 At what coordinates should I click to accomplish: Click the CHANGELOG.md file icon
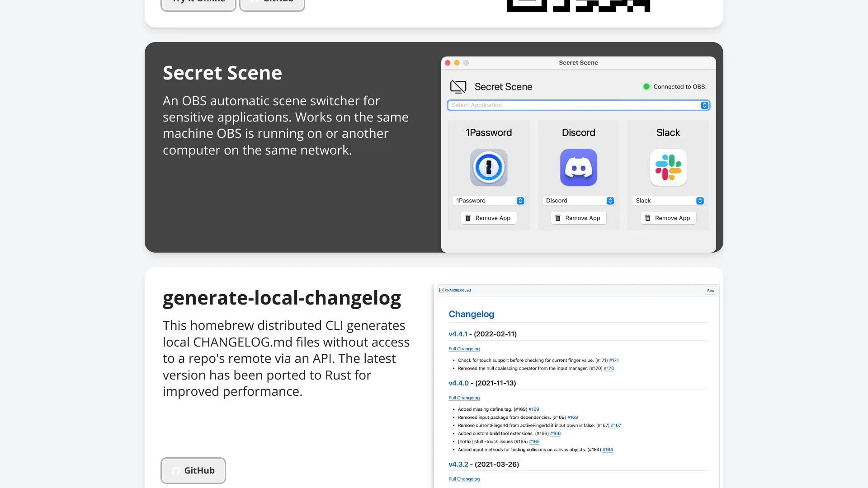442,290
